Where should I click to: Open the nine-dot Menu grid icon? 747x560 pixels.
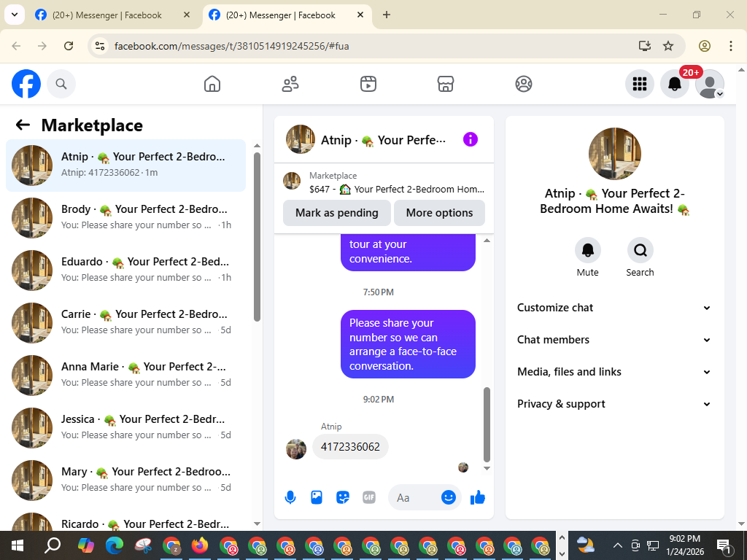(639, 84)
